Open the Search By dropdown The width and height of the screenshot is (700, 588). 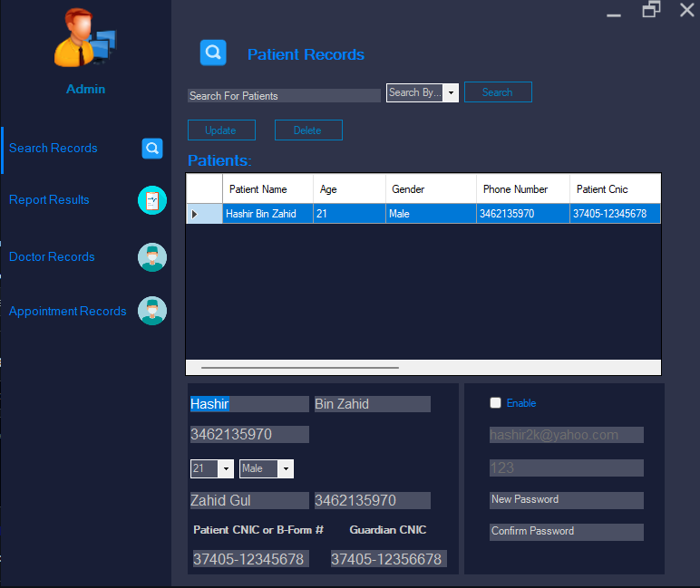451,92
